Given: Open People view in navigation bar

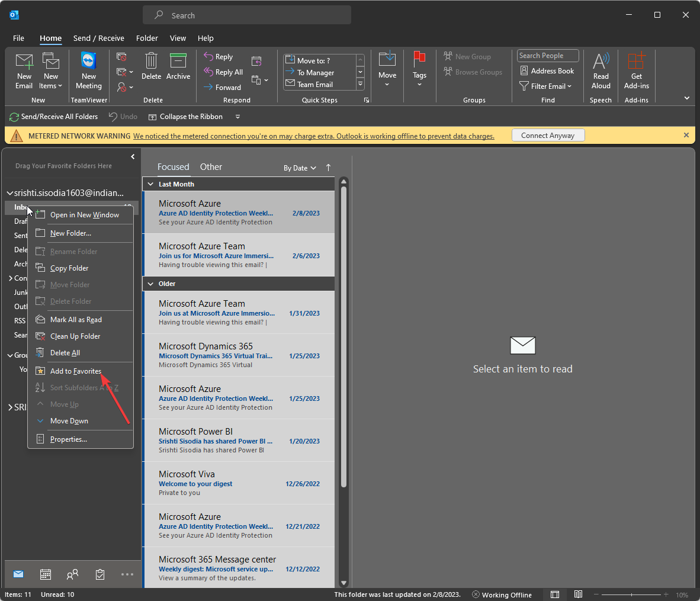Looking at the screenshot, I should pos(72,574).
